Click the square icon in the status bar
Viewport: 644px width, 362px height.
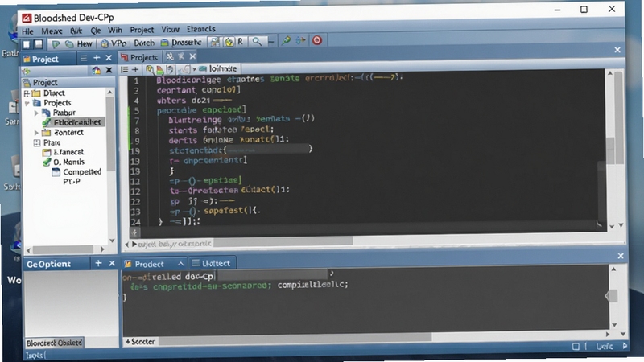pos(576,347)
